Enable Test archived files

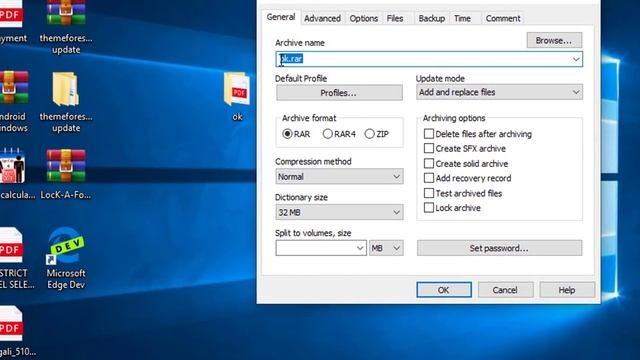[463, 193]
